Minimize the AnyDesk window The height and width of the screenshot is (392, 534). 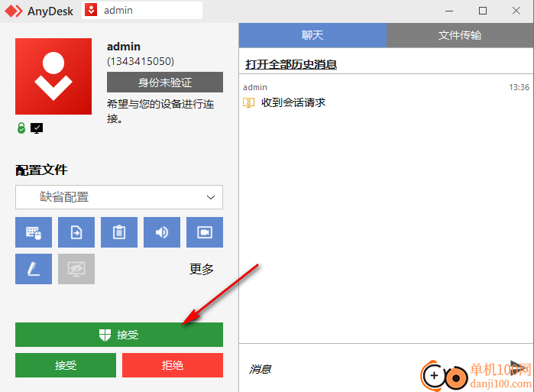coord(449,11)
